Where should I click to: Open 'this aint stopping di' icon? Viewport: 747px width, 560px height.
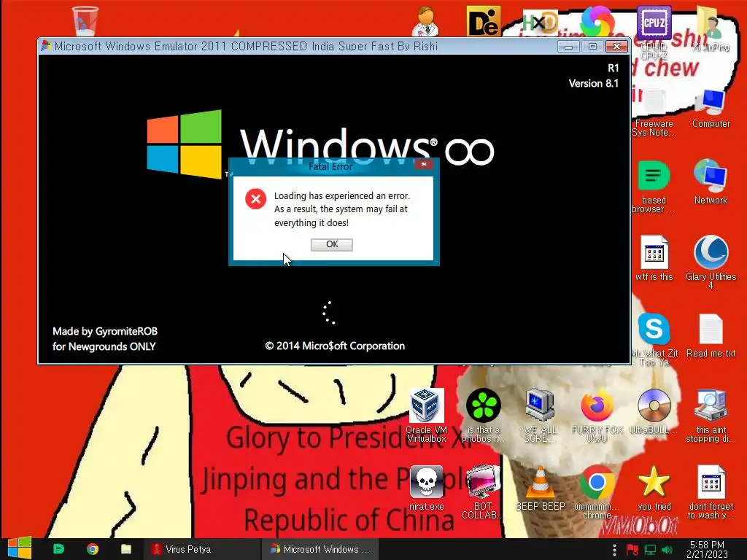pos(711,416)
